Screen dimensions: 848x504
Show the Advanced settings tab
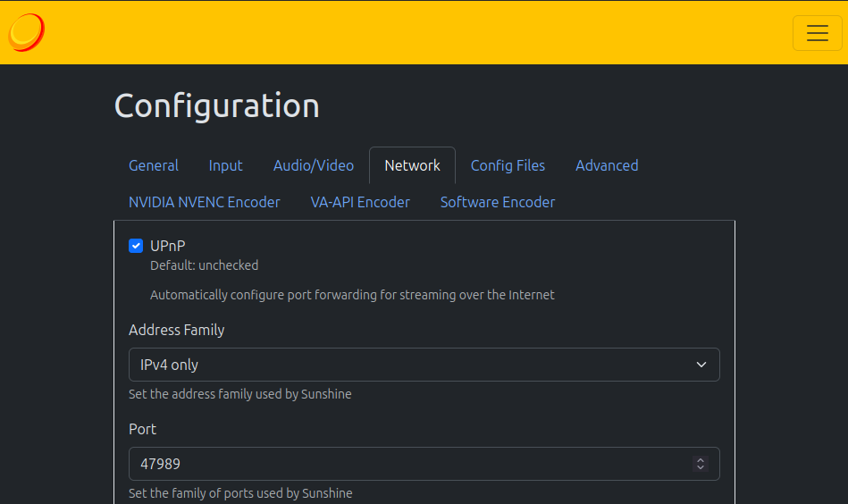pyautogui.click(x=607, y=165)
